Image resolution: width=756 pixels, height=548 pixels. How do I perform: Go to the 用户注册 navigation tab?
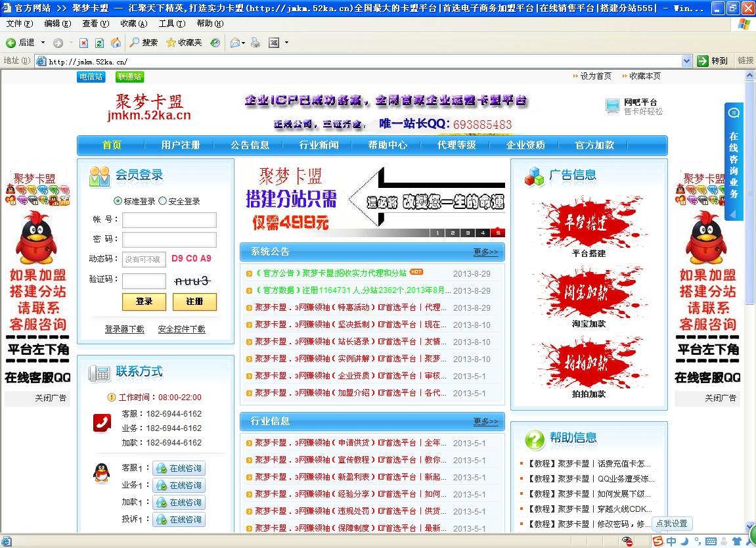(181, 145)
